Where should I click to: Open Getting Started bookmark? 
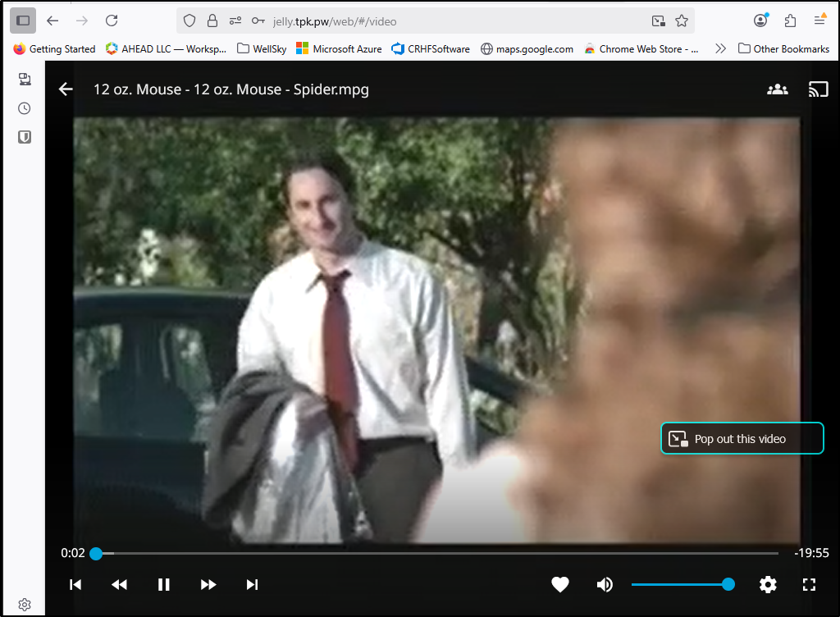point(54,48)
